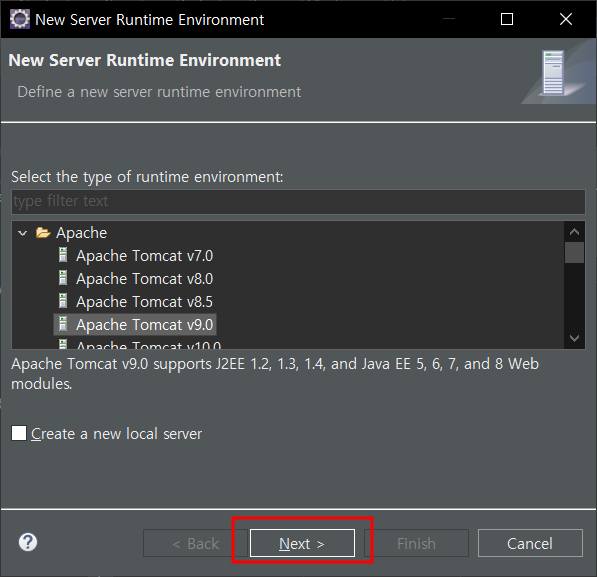Open the help question mark icon
Viewport: 597px width, 577px height.
point(28,542)
